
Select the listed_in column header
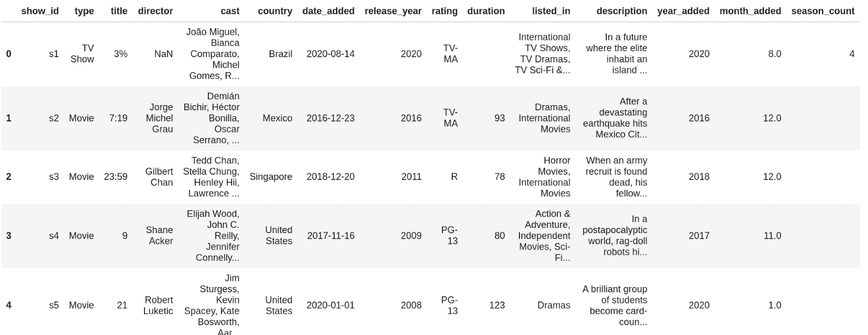[x=551, y=11]
